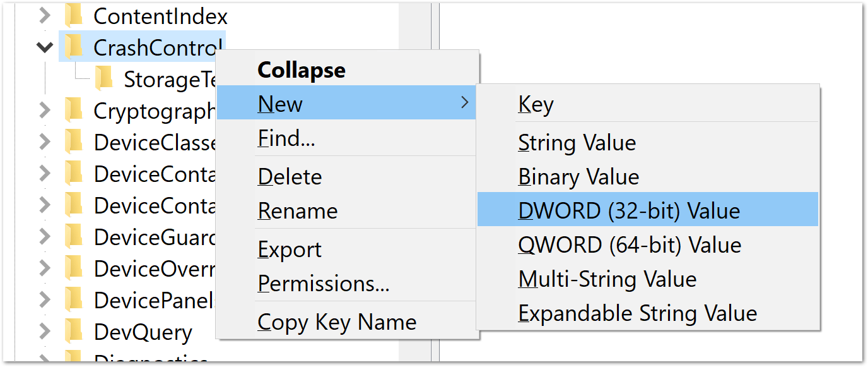Expand the DevQuery tree node
The height and width of the screenshot is (367, 868).
click(44, 331)
